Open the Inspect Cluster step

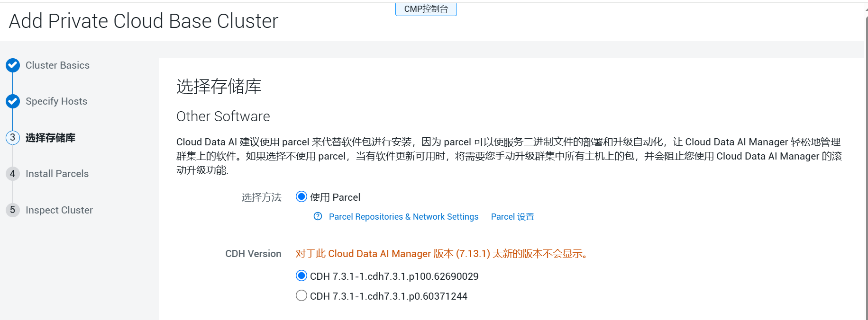point(59,210)
